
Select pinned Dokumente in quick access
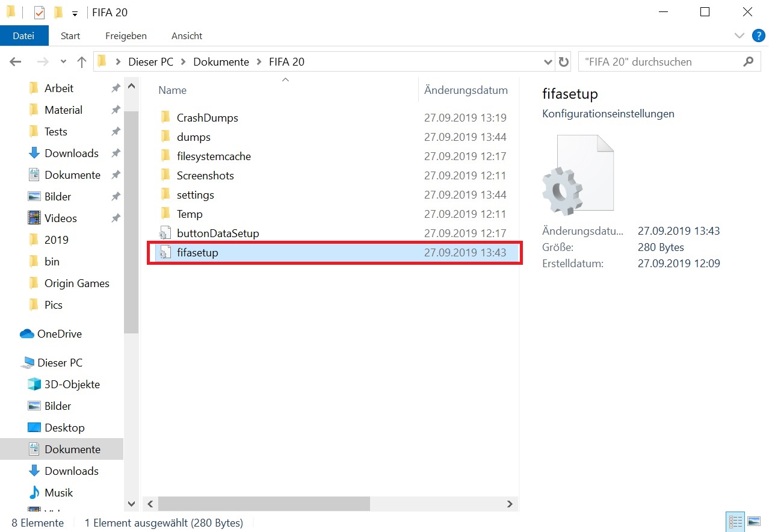72,175
